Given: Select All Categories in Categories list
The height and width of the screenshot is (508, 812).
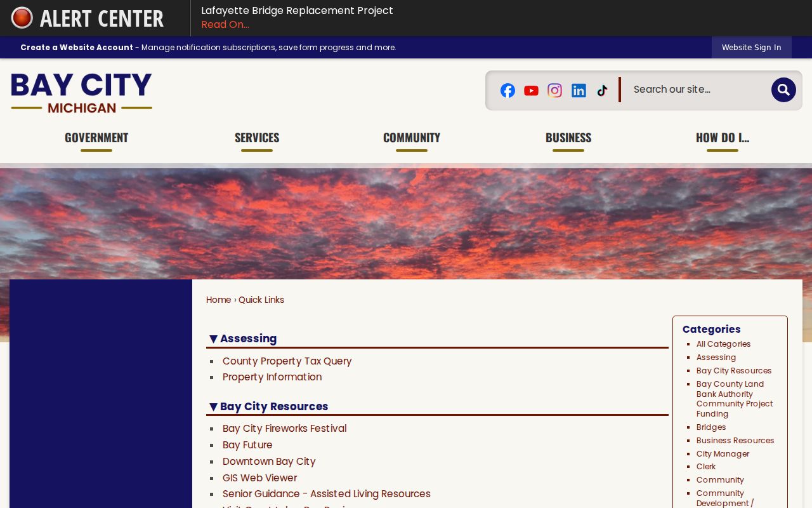Looking at the screenshot, I should tap(723, 344).
